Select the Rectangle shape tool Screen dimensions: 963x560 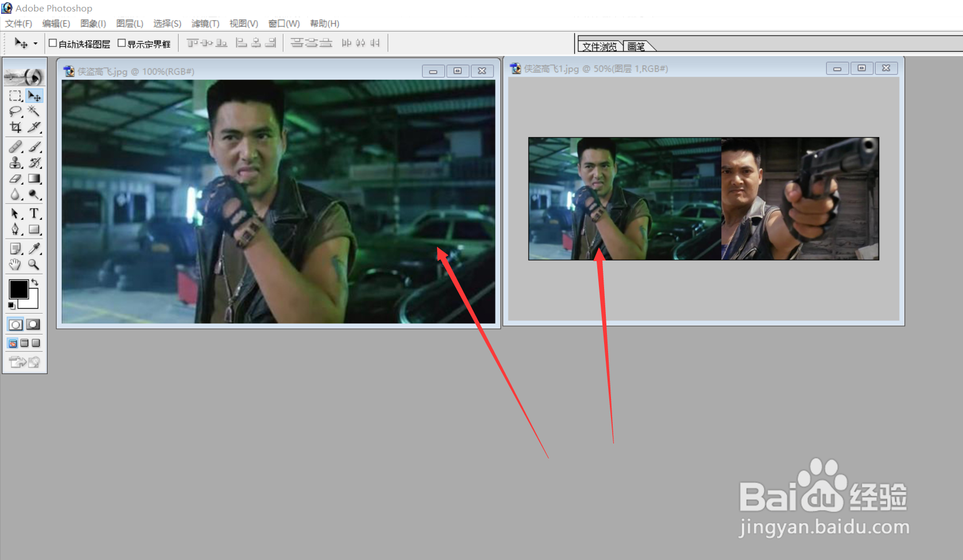click(x=34, y=230)
